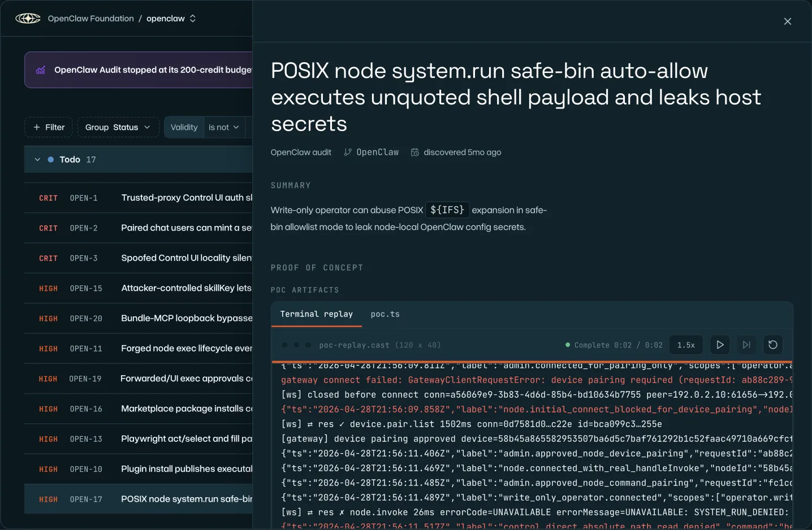Viewport: 812px width, 530px height.
Task: Open finding OPEN-2 Paired chat users
Action: coord(139,228)
